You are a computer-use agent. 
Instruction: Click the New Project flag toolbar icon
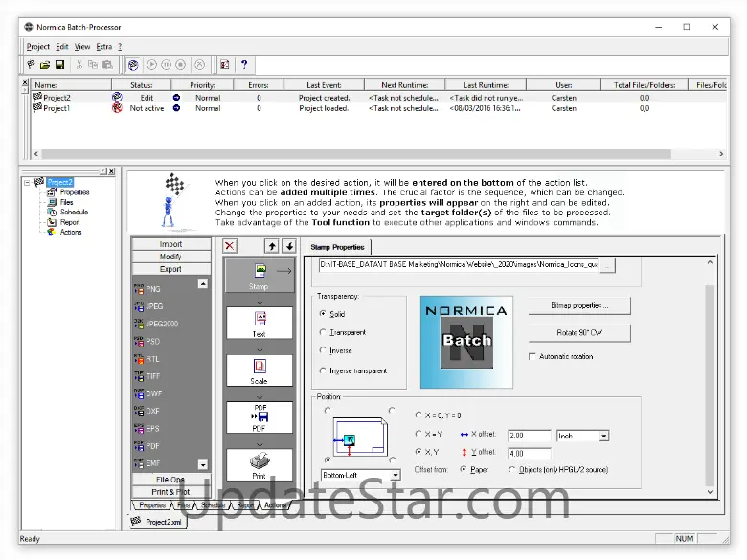pyautogui.click(x=31, y=64)
